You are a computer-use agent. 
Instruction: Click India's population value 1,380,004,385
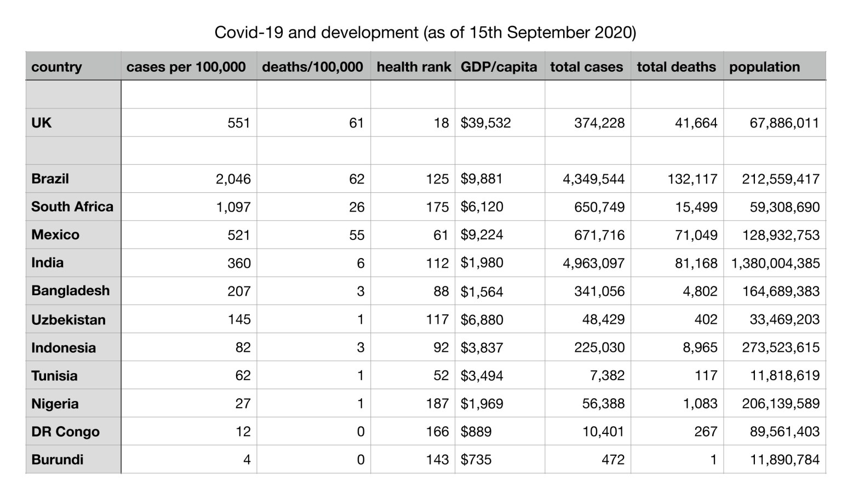[x=775, y=263]
